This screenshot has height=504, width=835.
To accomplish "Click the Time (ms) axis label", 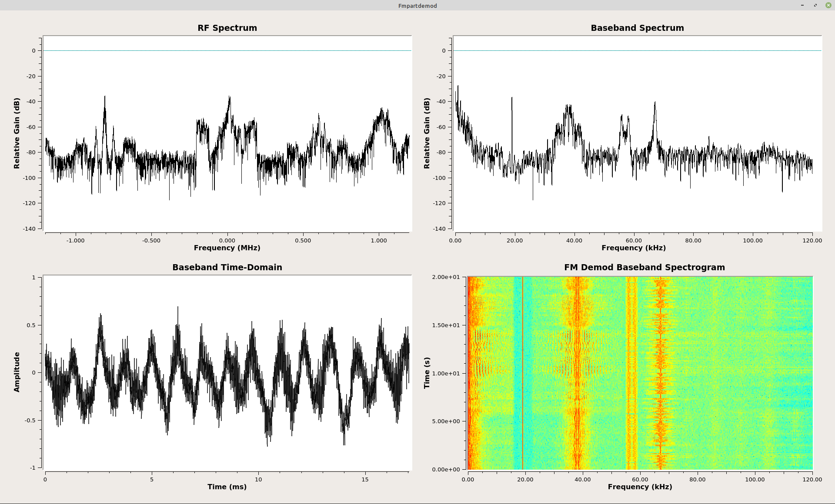I will (227, 487).
